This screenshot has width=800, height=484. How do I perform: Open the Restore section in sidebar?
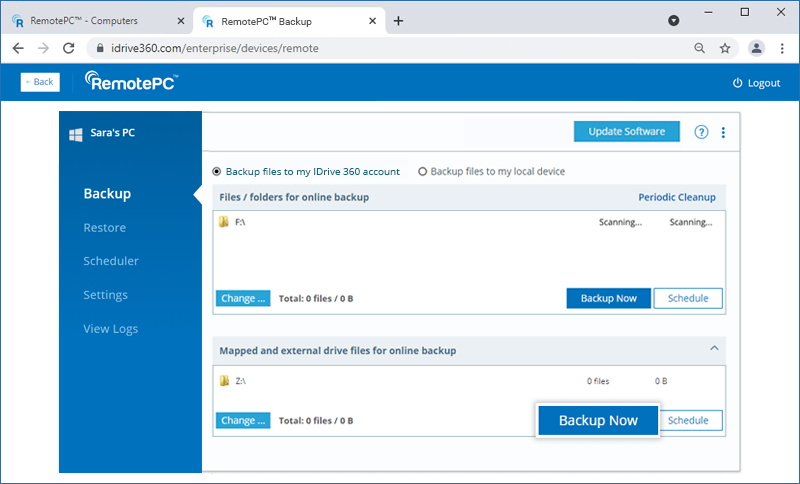point(105,227)
